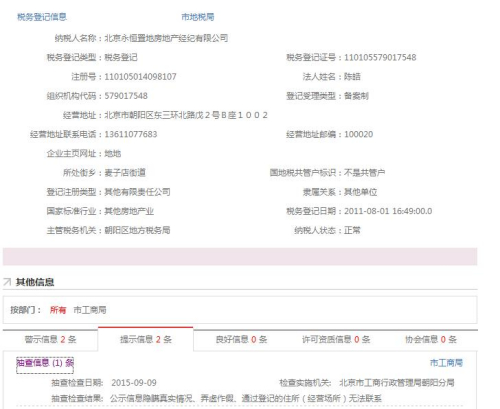Viewport: 500px width, 409px height.
Task: Select 北京市工商行政管理局朝阳分局 text
Action: tap(397, 383)
